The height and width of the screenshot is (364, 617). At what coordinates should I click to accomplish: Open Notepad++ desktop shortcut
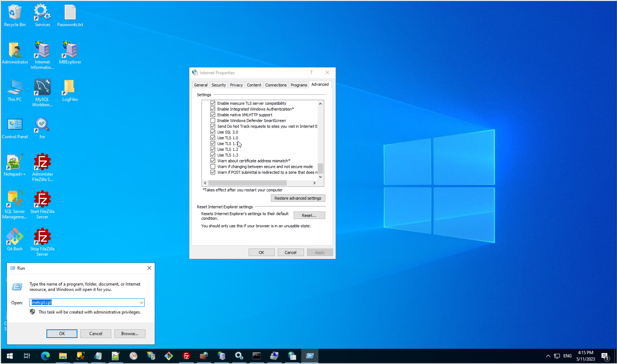pyautogui.click(x=14, y=162)
